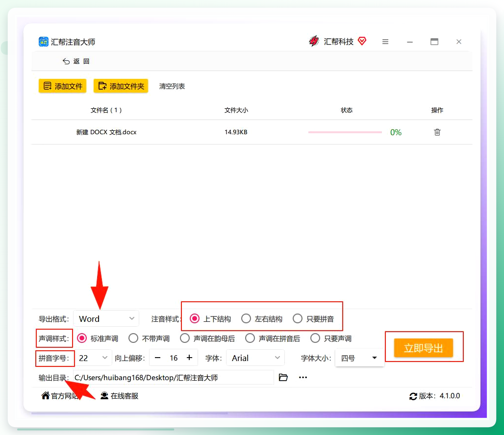Screen dimensions: 504x435
Task: Open 官方网站 home link
Action: (60, 396)
